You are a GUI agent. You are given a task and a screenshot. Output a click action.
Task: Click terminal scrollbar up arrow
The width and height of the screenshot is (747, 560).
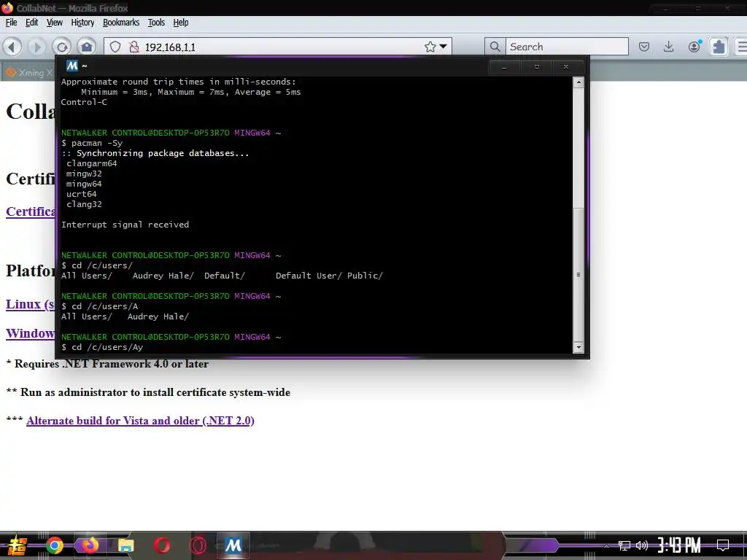[x=578, y=82]
